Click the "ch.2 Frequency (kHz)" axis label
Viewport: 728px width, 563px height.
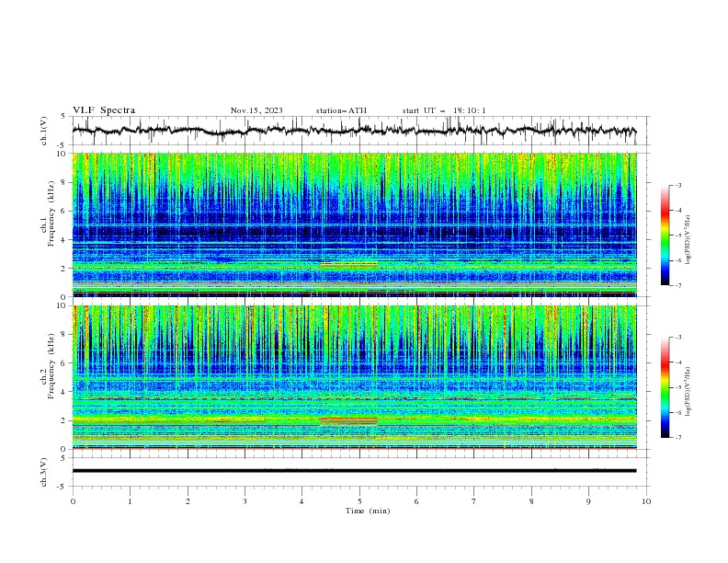[x=47, y=366]
